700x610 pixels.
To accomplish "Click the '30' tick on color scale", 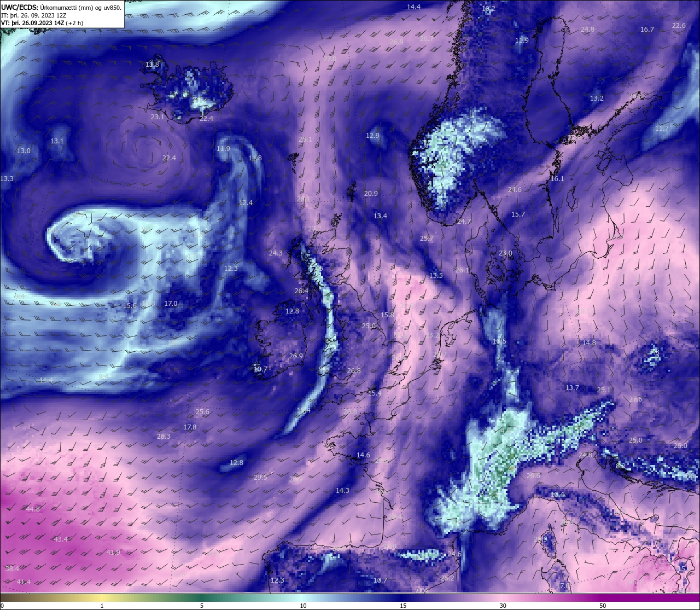I will click(503, 606).
